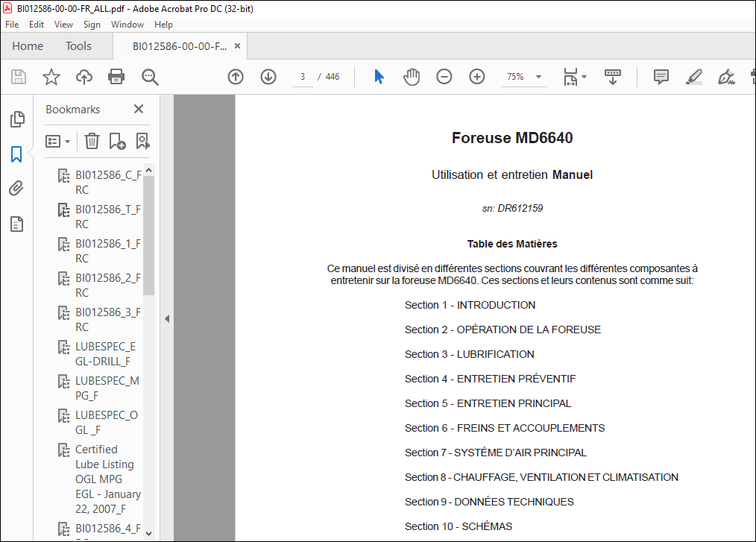Select the BI012586-00-00-F... document tab

coord(180,46)
